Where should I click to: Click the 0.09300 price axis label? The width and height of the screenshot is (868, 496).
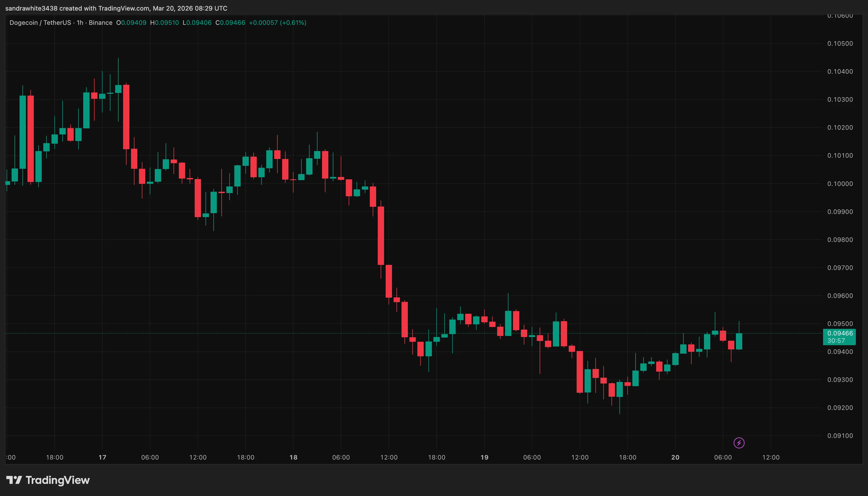point(840,380)
